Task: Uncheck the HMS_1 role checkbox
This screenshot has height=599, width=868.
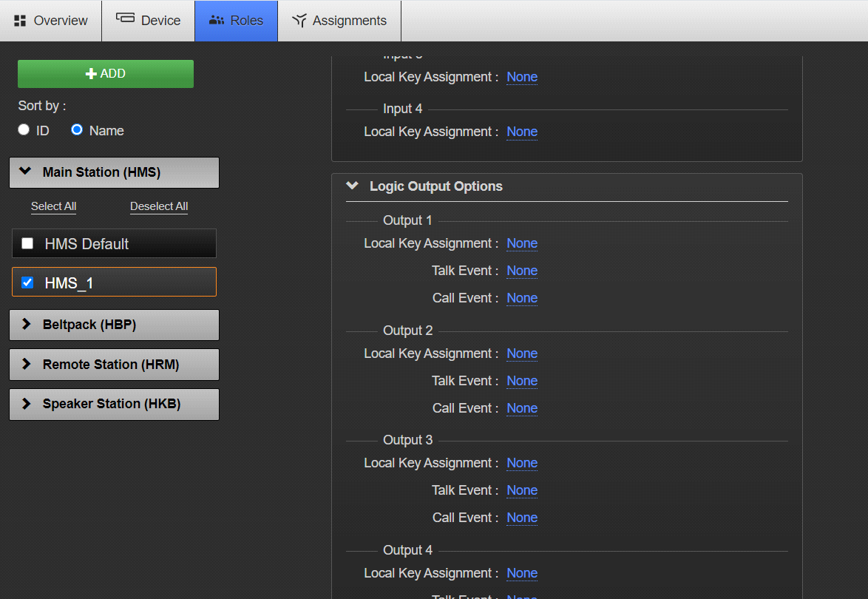Action: (x=27, y=282)
